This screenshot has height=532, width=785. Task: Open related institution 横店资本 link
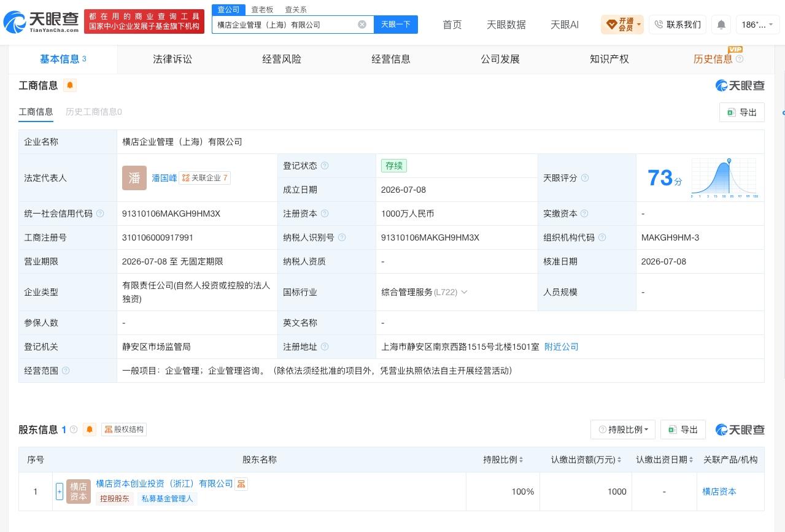pos(719,492)
